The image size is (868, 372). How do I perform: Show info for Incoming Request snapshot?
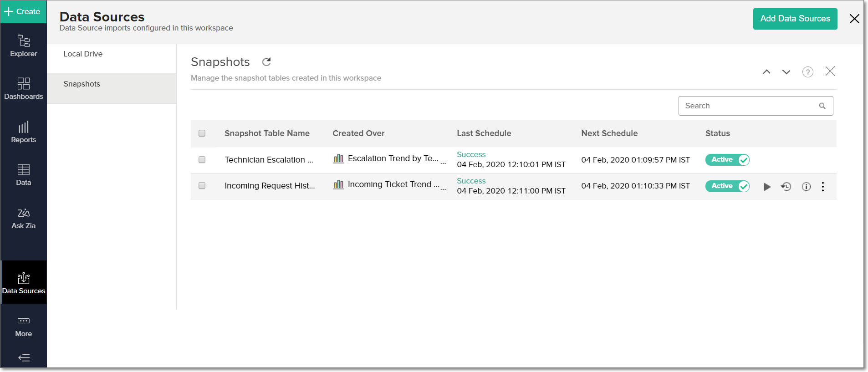pyautogui.click(x=806, y=187)
